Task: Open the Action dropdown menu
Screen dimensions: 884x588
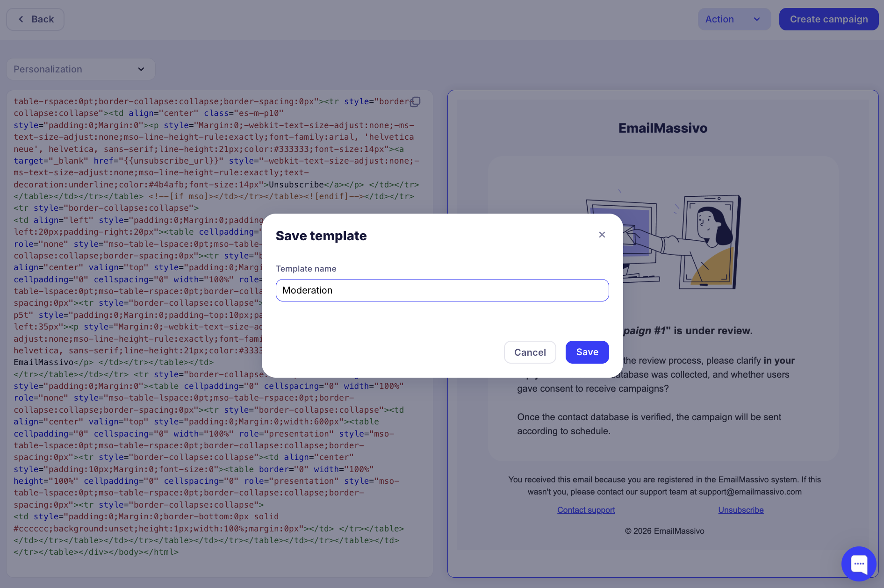Action: 734,19
